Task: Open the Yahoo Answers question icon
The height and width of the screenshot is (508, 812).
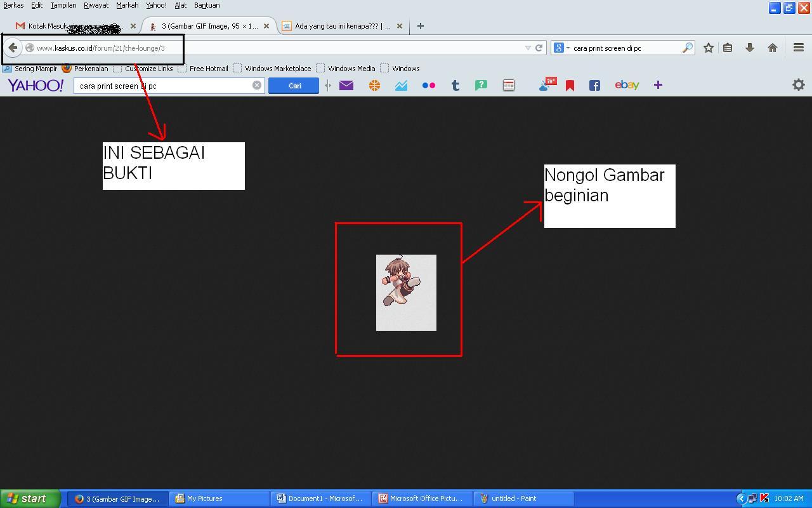Action: click(481, 85)
